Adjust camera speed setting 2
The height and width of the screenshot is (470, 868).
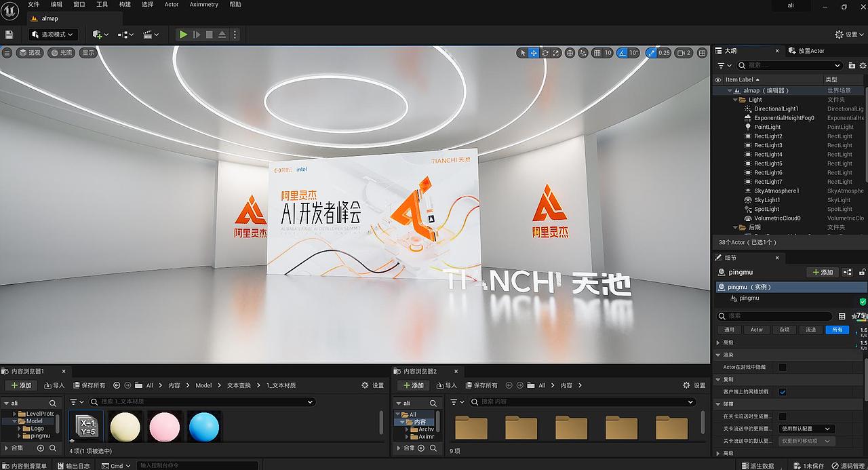coord(684,52)
